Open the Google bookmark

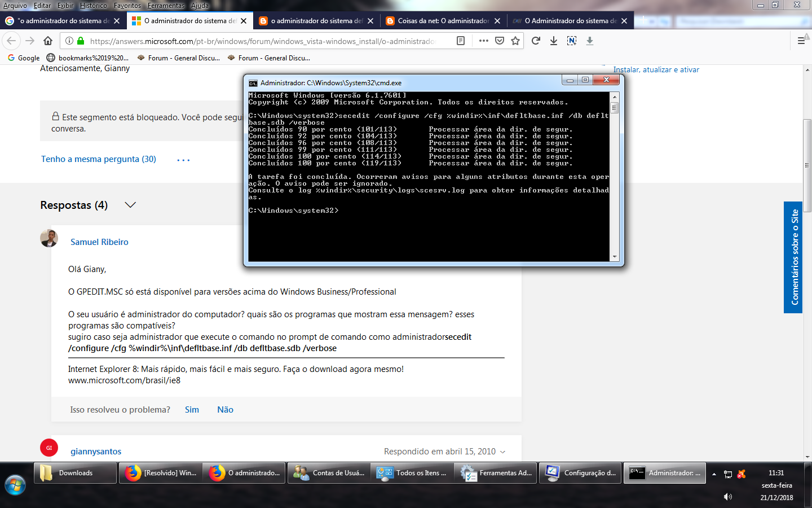tap(24, 58)
